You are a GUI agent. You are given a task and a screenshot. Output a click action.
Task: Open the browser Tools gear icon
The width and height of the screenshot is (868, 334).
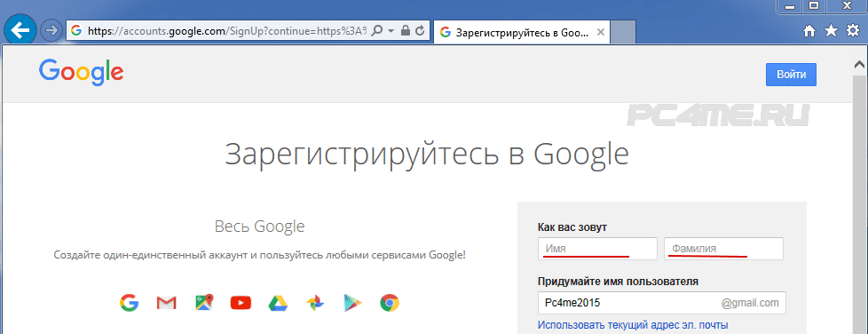[854, 31]
